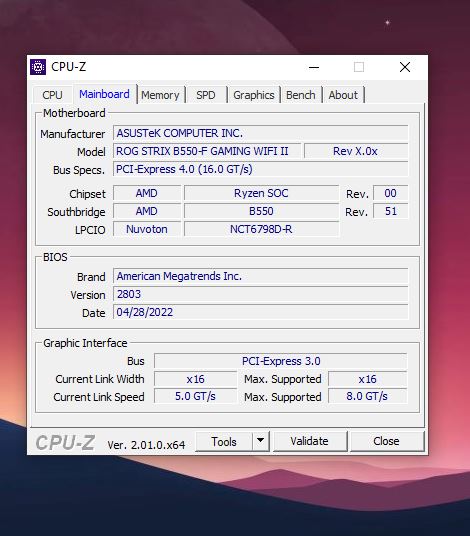Open the Memory tab
Viewport: 470px width, 536px height.
pyautogui.click(x=160, y=95)
